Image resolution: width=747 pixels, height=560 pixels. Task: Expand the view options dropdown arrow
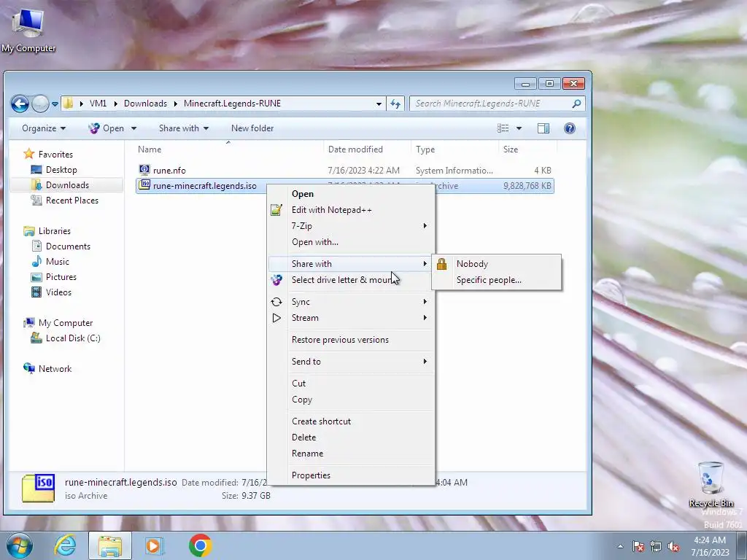(x=519, y=128)
